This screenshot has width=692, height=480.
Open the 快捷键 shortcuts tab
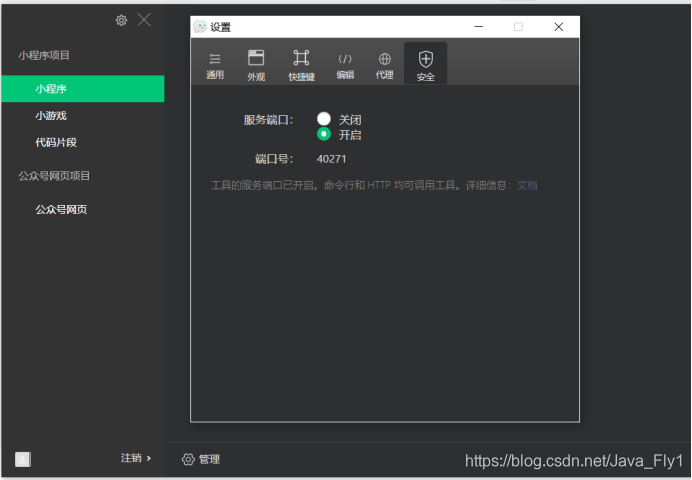(301, 65)
